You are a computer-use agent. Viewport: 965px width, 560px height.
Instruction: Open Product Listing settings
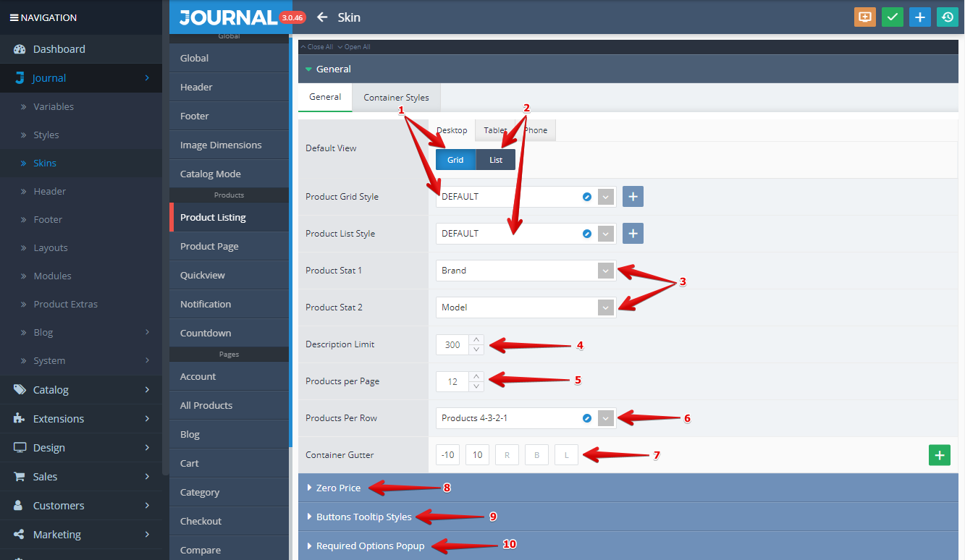pos(229,217)
